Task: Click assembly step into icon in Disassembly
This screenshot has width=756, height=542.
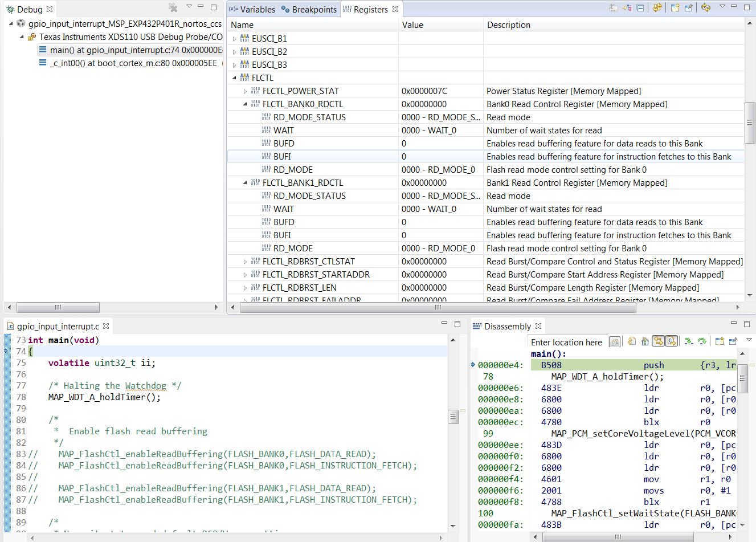Action: pyautogui.click(x=688, y=341)
